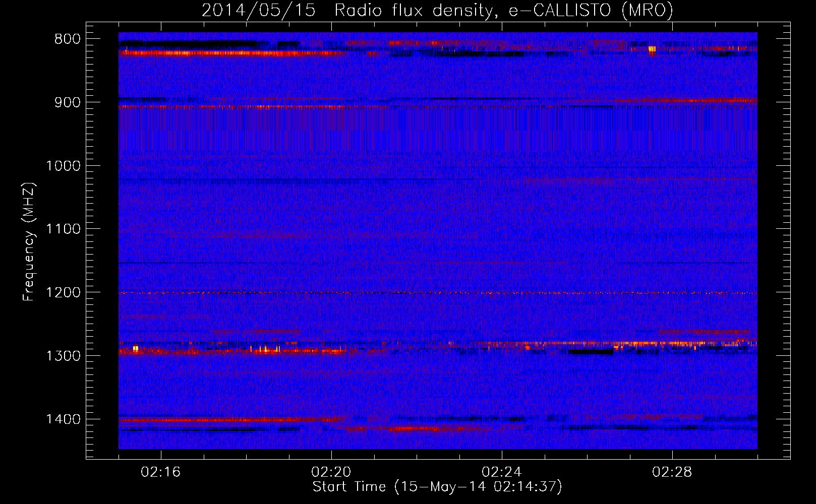
Task: Click the "Frequency (MHZ)" y-axis label
Action: [x=29, y=242]
